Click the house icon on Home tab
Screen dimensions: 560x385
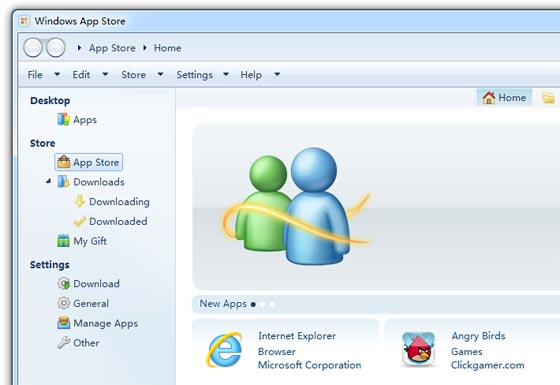pos(489,98)
